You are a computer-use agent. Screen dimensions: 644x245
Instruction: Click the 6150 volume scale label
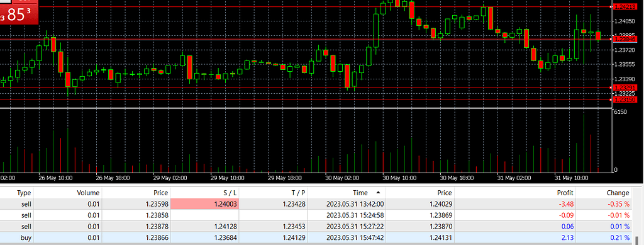coord(619,112)
